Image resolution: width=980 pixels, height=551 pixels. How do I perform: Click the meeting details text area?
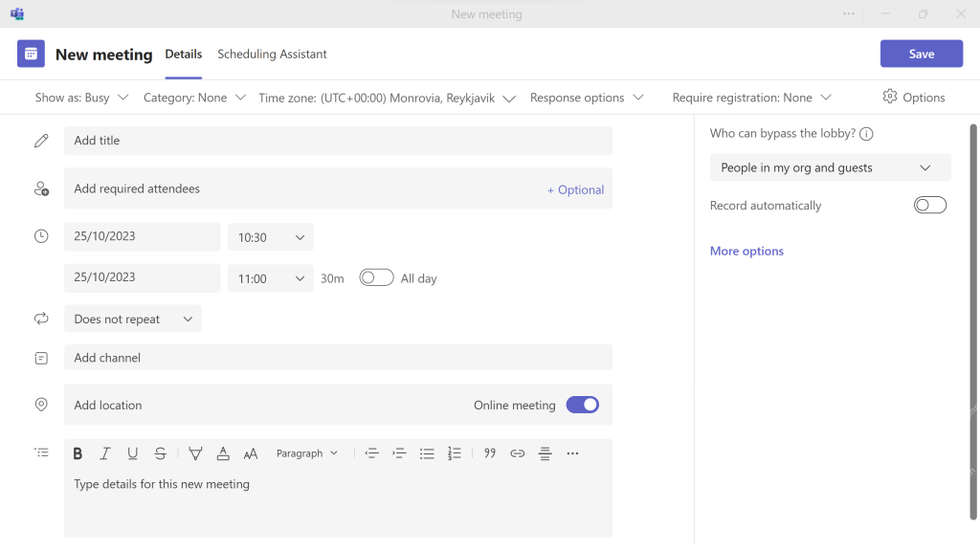[338, 503]
